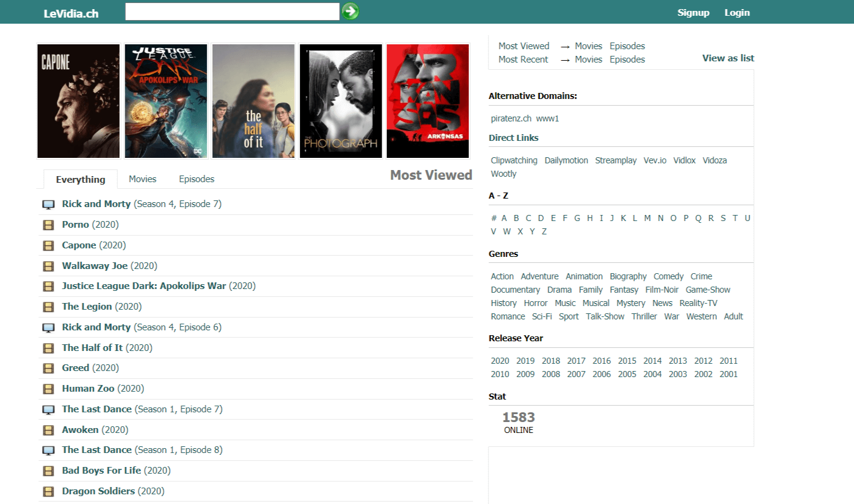Open Rick and Morty Season 4 Episode 7

pyautogui.click(x=142, y=204)
